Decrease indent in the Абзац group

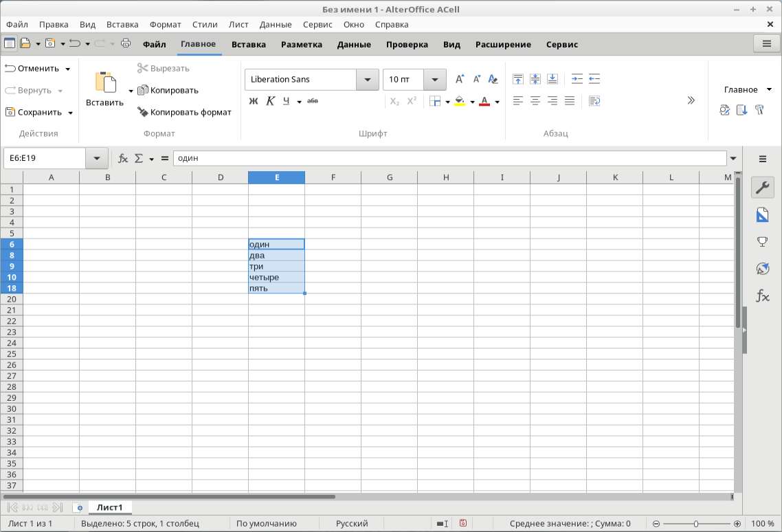pos(594,79)
